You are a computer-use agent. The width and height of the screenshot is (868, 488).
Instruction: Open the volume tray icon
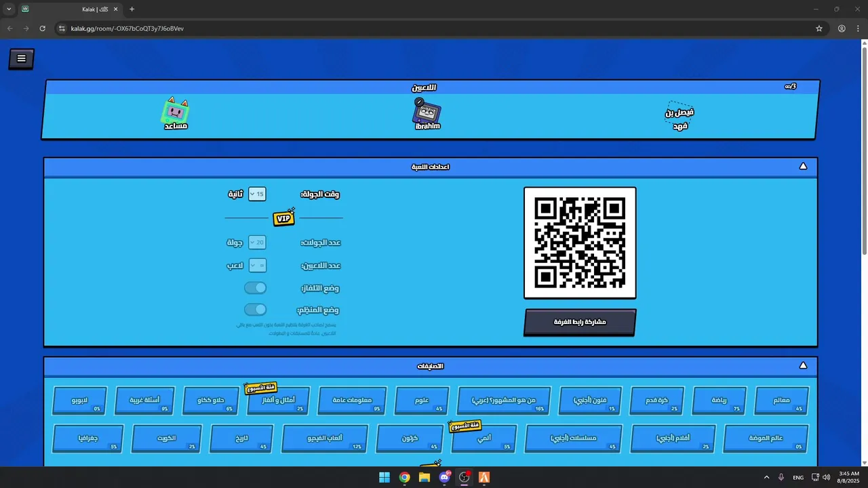click(826, 477)
